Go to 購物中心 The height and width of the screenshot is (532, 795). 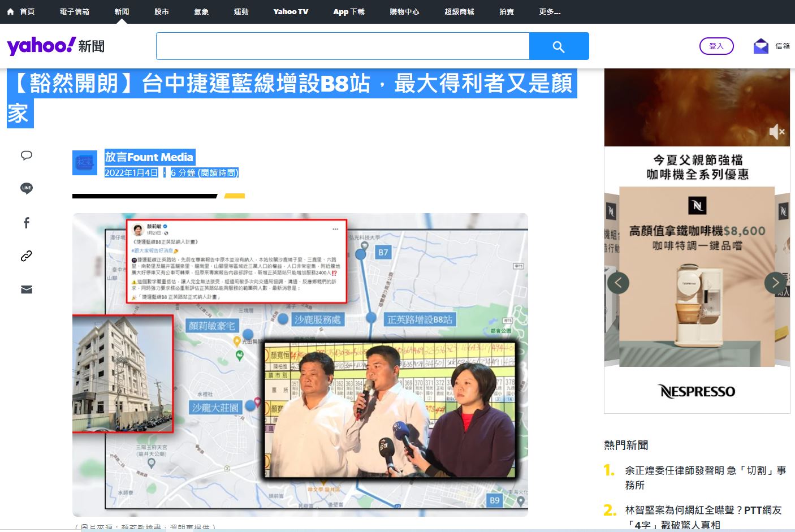point(404,11)
